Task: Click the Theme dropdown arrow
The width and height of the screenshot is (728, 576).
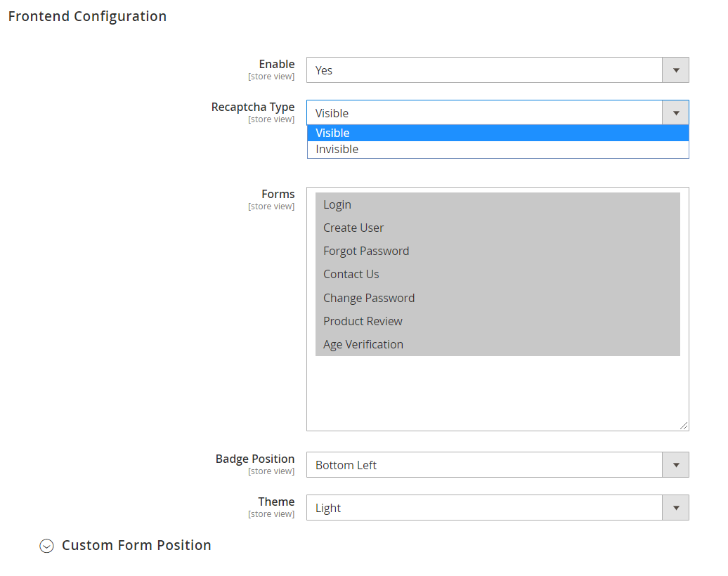Action: pos(675,508)
